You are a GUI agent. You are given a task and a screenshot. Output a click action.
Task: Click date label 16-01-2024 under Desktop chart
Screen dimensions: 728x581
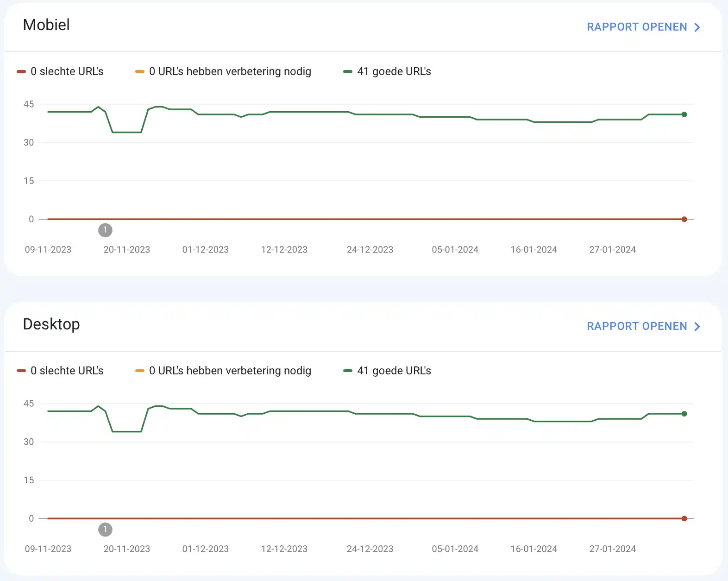(x=534, y=549)
